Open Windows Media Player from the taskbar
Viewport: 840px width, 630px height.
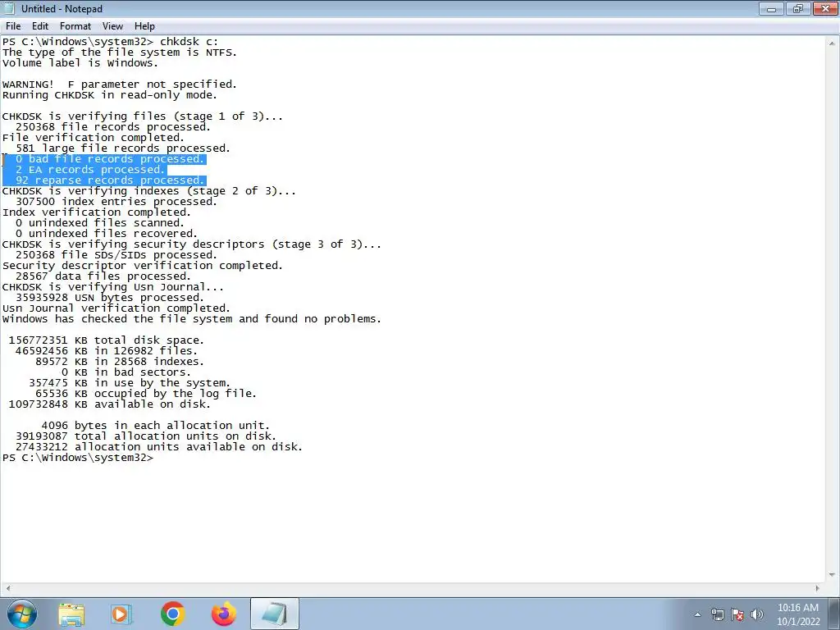coord(121,614)
